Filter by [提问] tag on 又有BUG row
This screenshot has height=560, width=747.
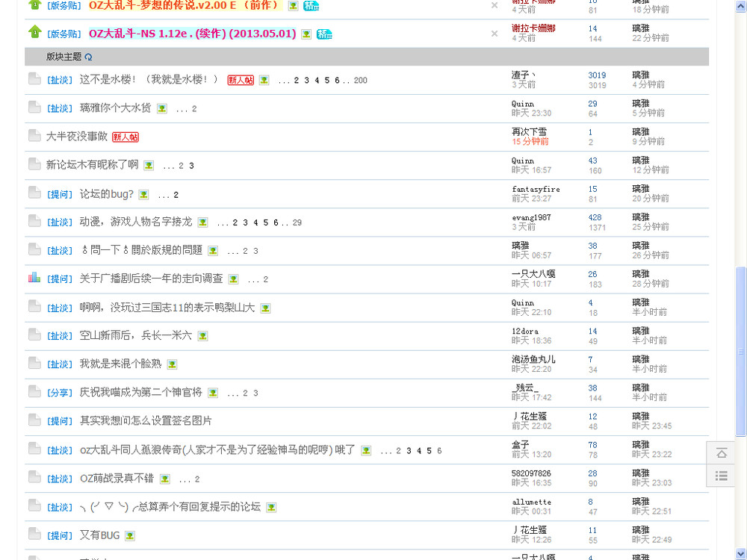coord(60,535)
